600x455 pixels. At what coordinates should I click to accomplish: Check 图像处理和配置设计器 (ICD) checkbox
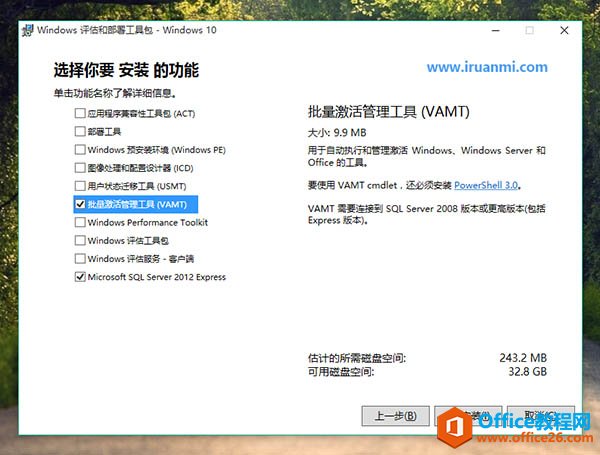80,168
